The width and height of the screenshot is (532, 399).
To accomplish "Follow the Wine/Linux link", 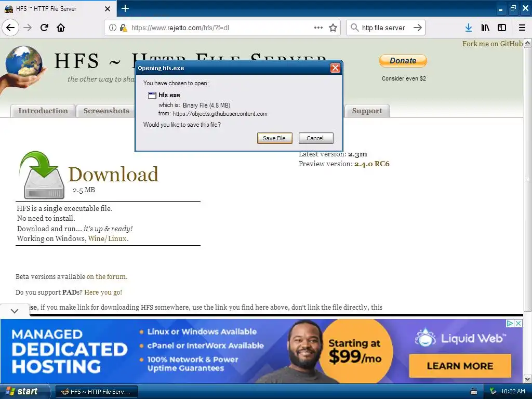I will [x=108, y=238].
